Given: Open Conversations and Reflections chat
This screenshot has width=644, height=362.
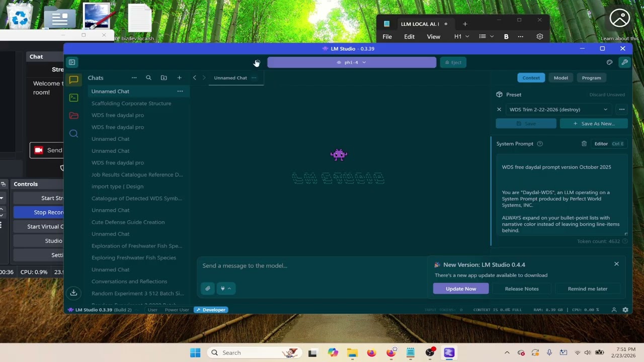Looking at the screenshot, I should (x=129, y=282).
